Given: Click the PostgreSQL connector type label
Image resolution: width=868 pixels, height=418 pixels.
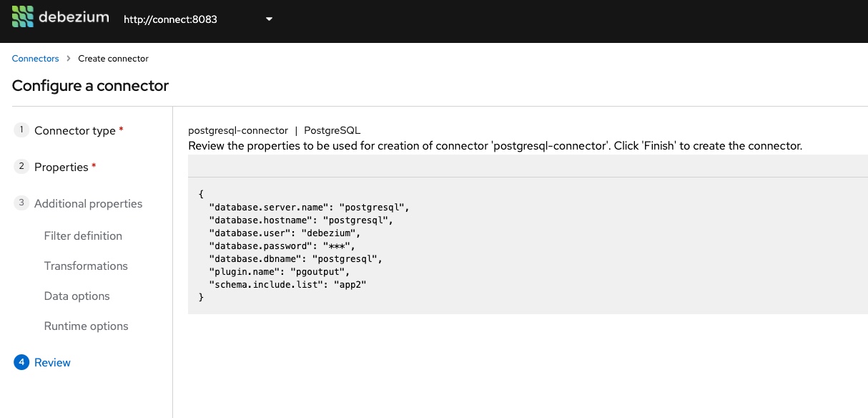Looking at the screenshot, I should tap(332, 130).
